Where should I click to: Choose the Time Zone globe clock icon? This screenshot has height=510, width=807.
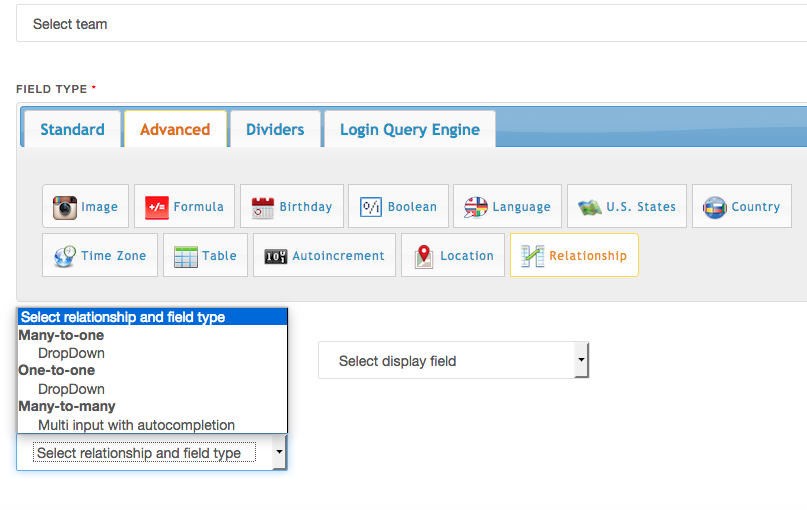coord(65,256)
